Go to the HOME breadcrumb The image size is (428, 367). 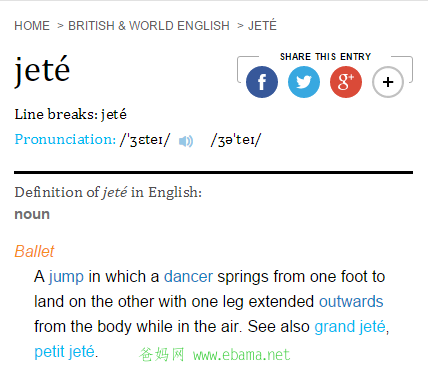32,26
